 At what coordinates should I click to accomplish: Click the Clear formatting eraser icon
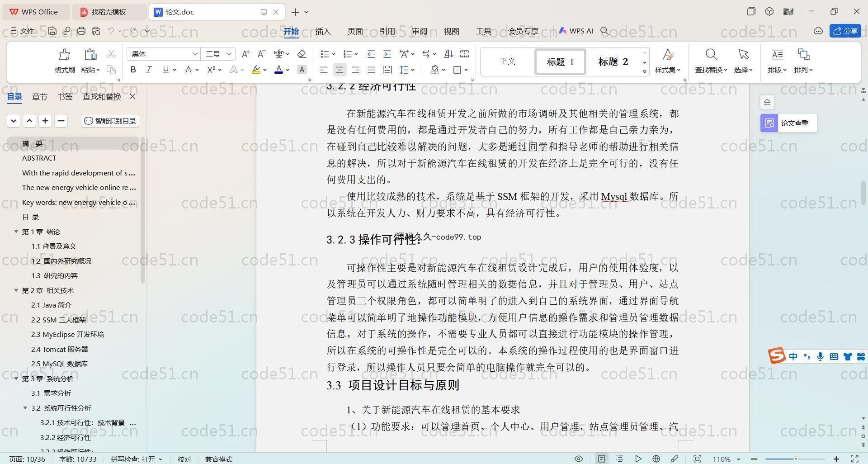tap(302, 54)
